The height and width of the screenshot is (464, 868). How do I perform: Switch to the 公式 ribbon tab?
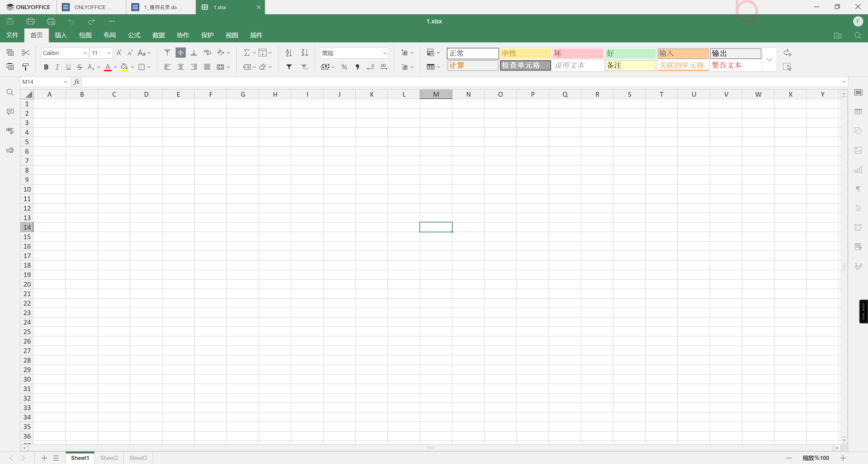click(x=134, y=35)
